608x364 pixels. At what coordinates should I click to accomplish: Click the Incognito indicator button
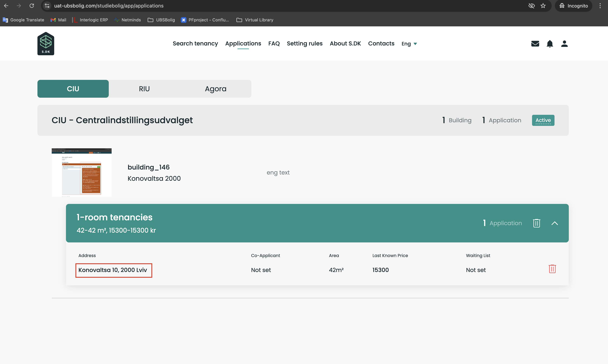point(573,6)
